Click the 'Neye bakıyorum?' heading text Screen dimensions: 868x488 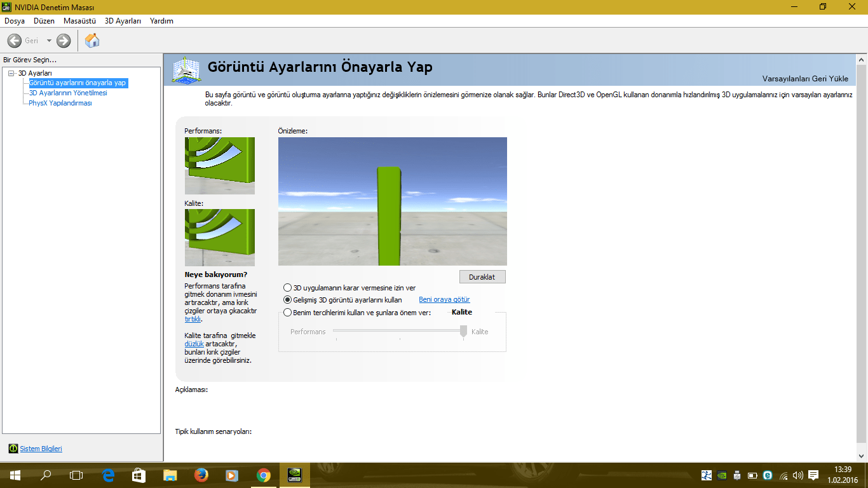point(216,274)
